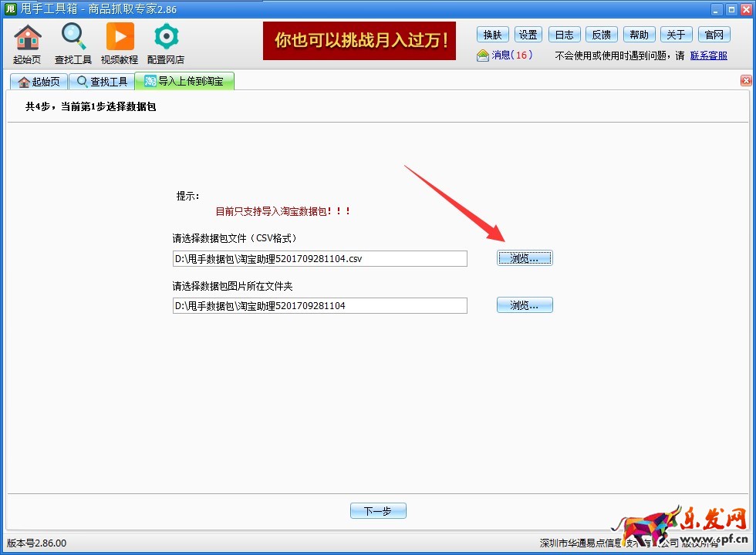Image resolution: width=756 pixels, height=555 pixels.
Task: Browse for the data package image folder
Action: pyautogui.click(x=525, y=305)
